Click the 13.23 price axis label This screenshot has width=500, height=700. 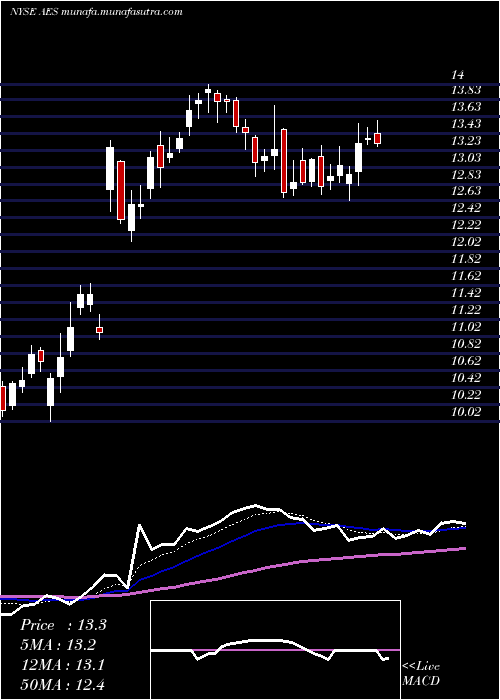click(466, 141)
